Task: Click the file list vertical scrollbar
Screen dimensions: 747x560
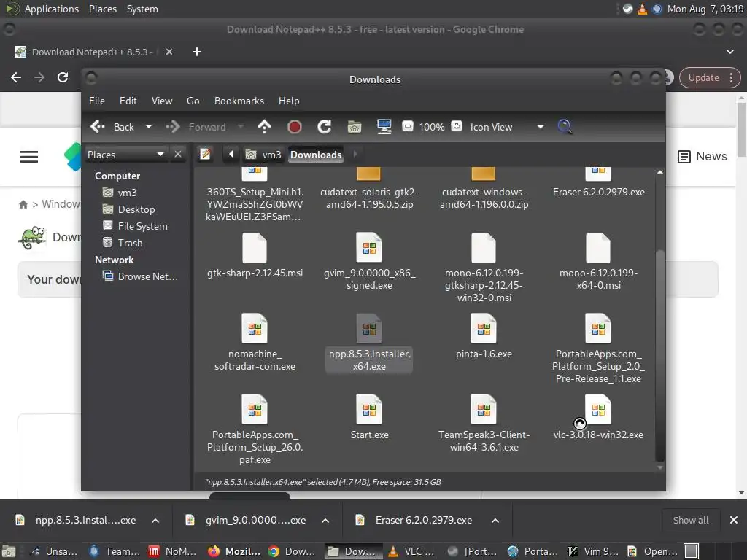Action: (659, 356)
